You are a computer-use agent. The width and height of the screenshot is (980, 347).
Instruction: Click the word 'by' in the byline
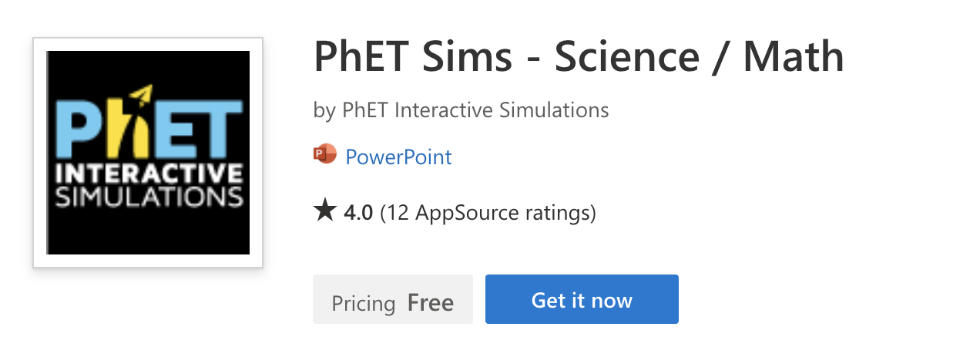pyautogui.click(x=324, y=110)
